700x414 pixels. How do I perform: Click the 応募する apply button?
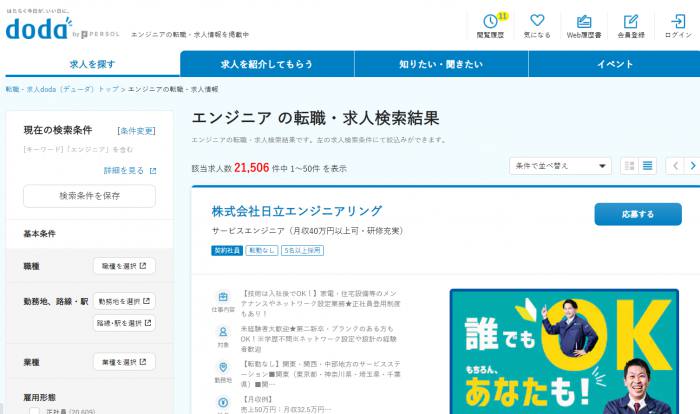pyautogui.click(x=638, y=214)
